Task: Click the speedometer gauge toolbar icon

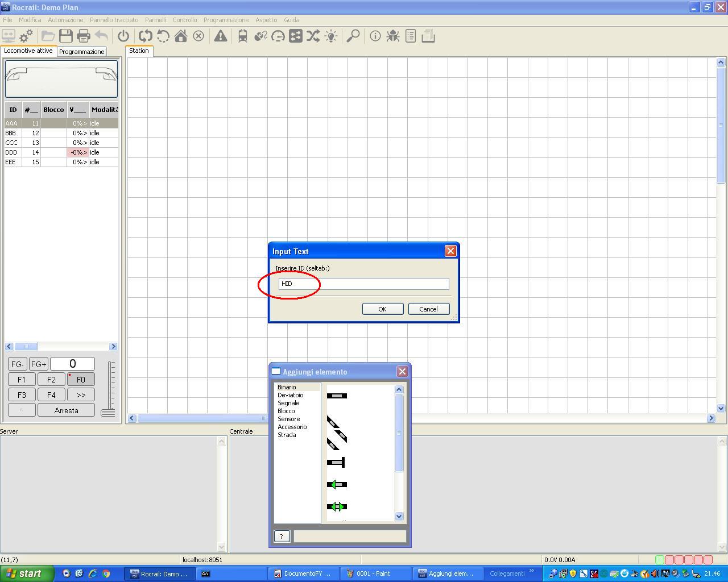Action: (278, 36)
